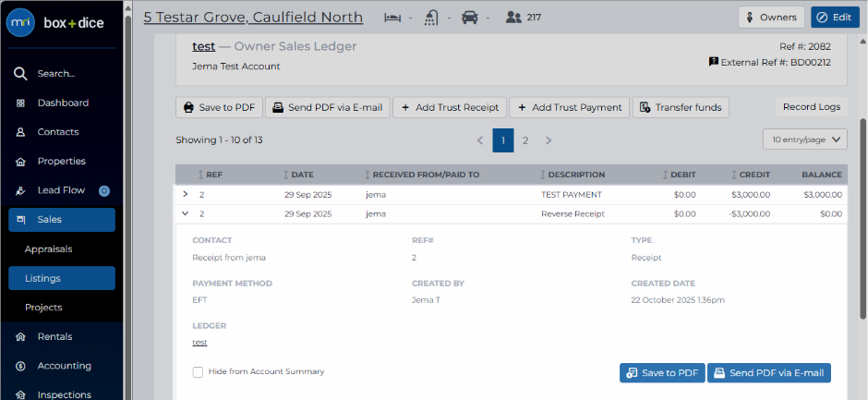868x400 pixels.
Task: Sort by Received From/Paid To column
Action: (421, 175)
